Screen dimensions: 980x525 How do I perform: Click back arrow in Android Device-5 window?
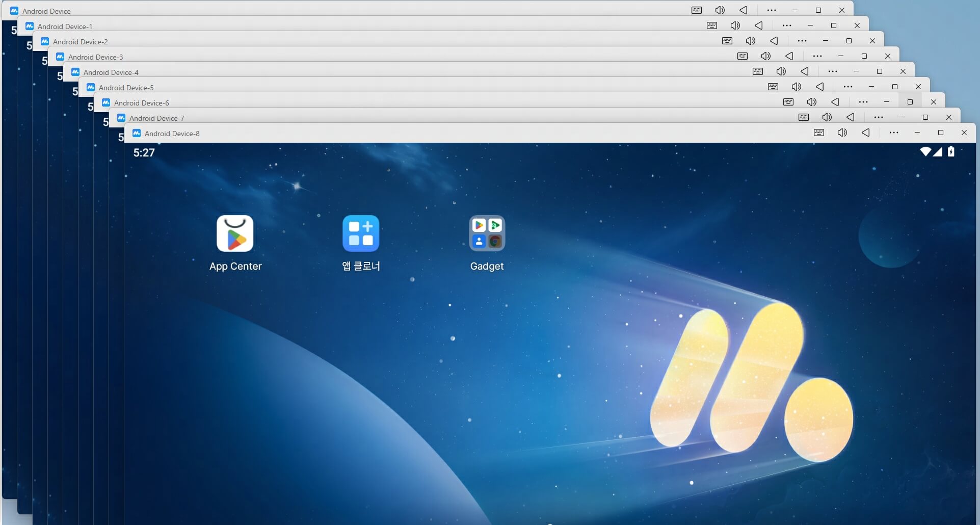point(820,87)
